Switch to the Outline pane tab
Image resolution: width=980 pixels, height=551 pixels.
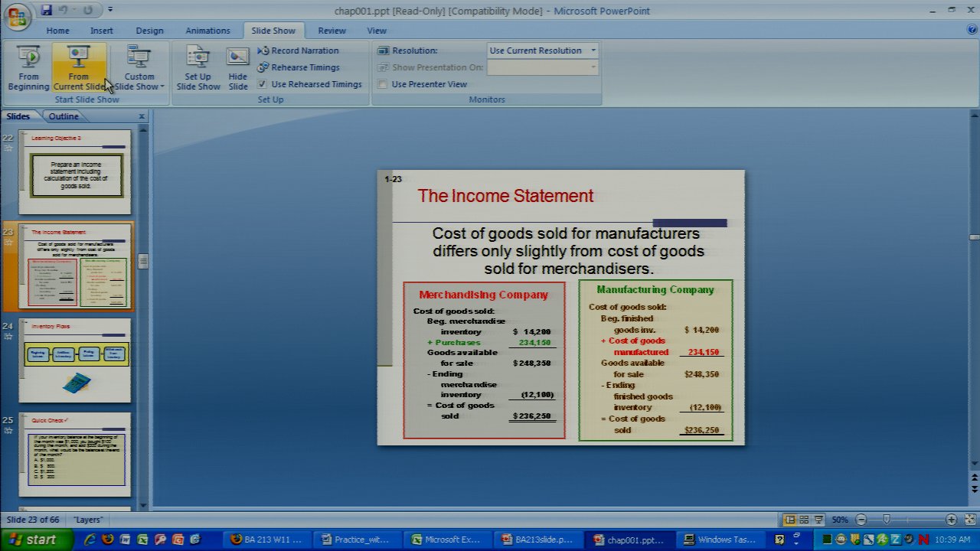pos(63,116)
